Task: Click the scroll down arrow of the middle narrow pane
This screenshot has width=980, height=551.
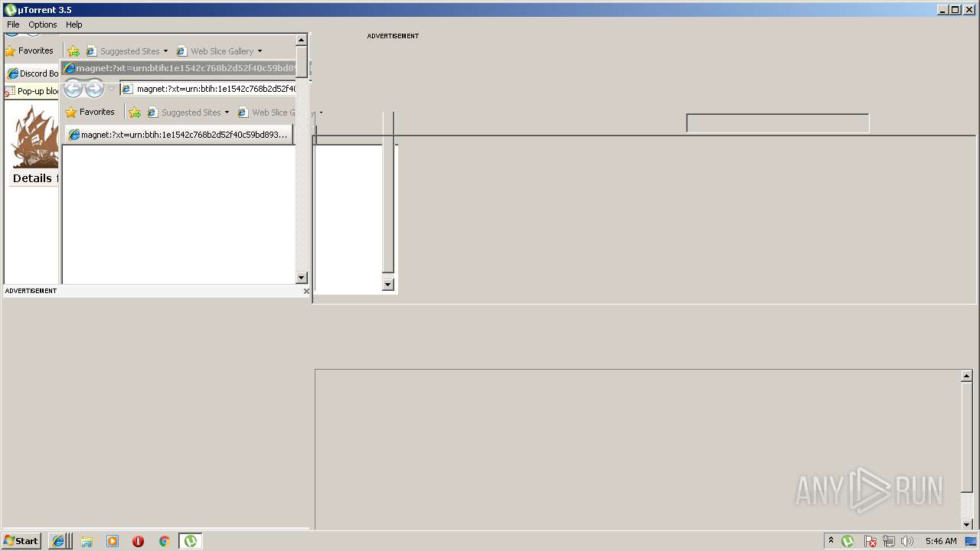Action: click(x=387, y=285)
